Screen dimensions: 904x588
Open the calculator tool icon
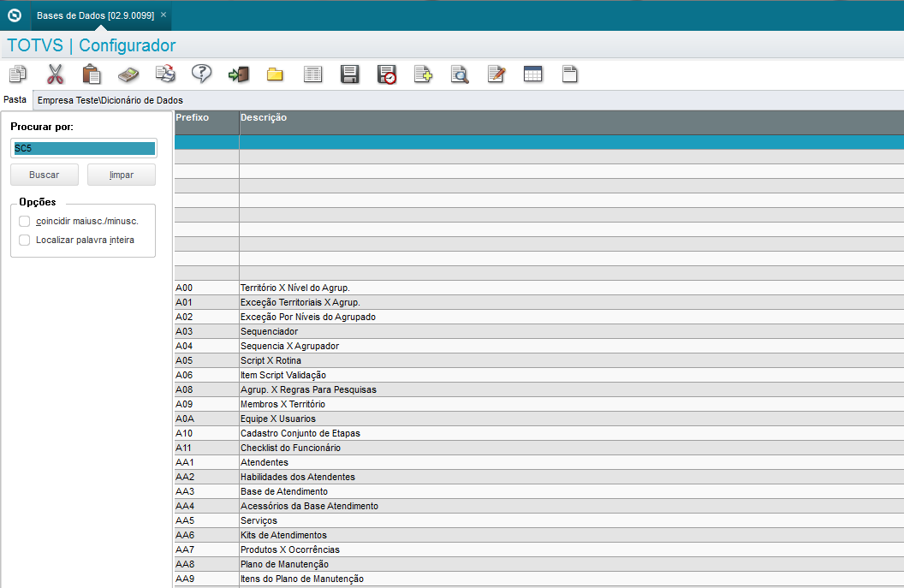[x=128, y=74]
